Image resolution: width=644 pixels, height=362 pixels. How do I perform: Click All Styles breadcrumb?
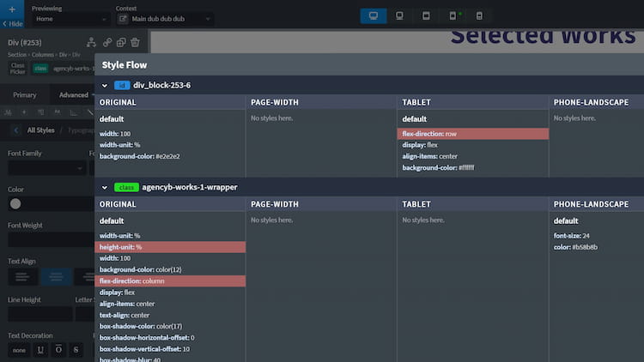(40, 130)
